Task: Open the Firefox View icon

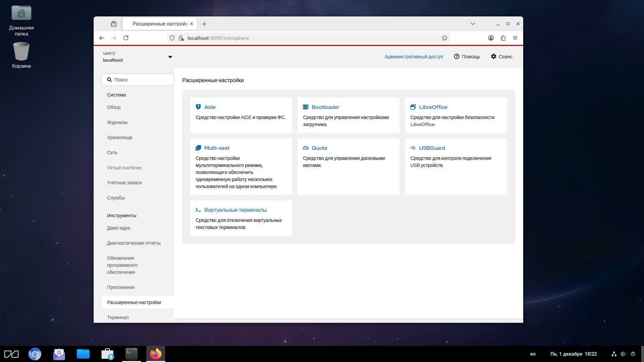Action: click(x=114, y=24)
